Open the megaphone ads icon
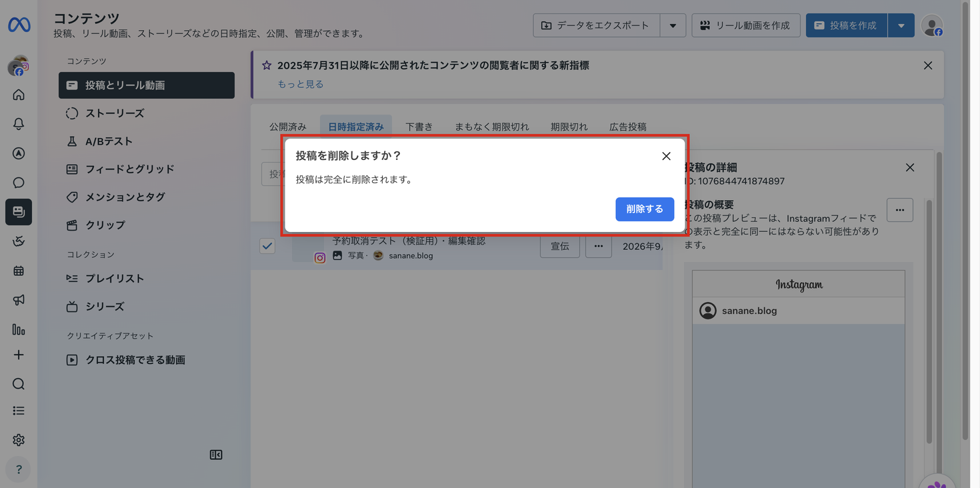This screenshot has width=980, height=488. [x=19, y=300]
